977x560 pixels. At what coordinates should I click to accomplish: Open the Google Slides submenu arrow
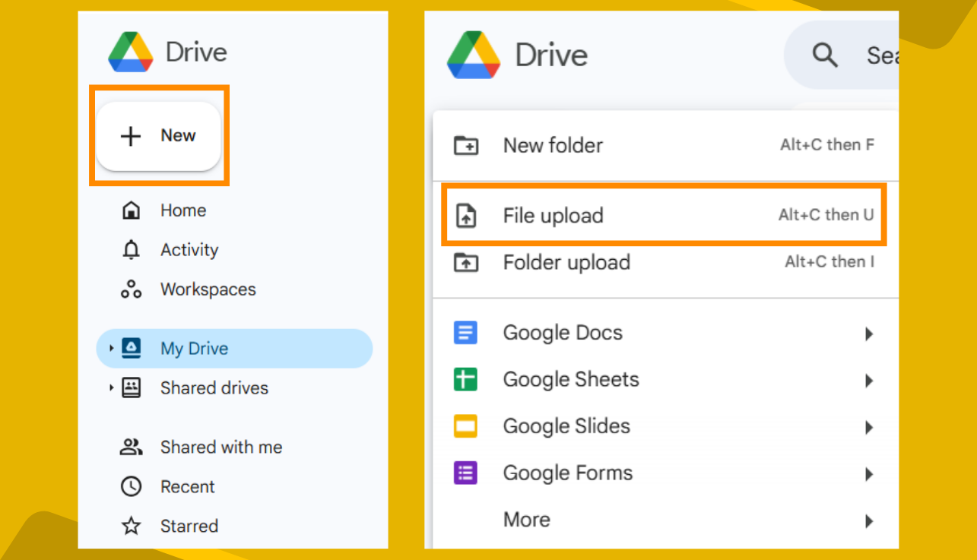click(869, 427)
